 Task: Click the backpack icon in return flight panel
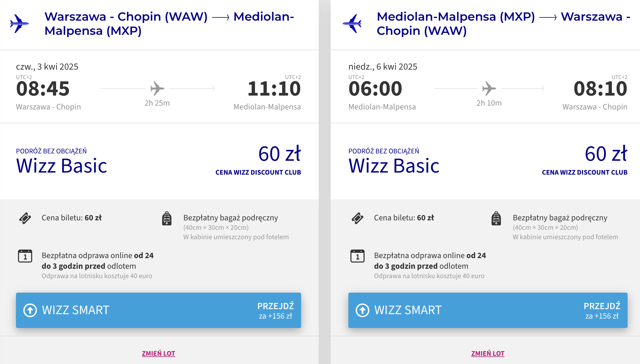click(x=496, y=218)
